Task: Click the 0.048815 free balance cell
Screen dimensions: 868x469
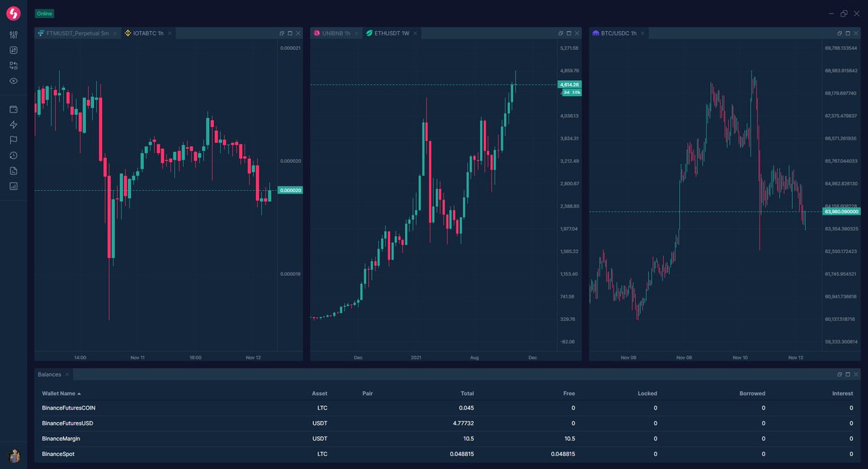Action: (x=561, y=454)
